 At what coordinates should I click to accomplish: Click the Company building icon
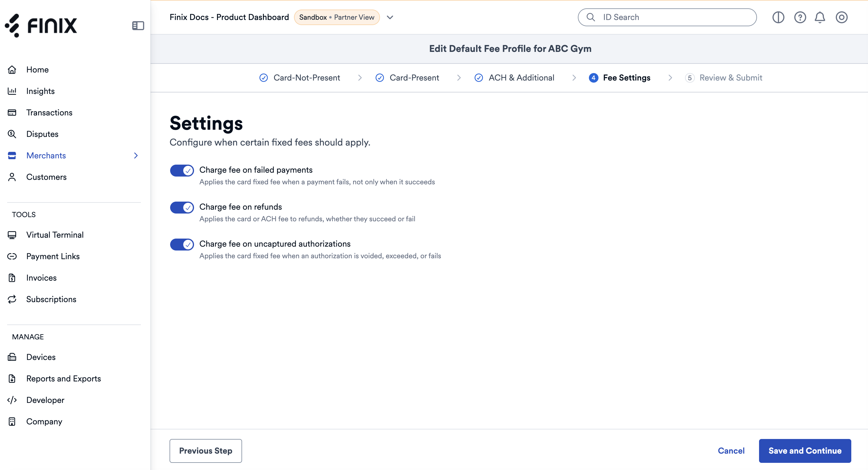(12, 422)
